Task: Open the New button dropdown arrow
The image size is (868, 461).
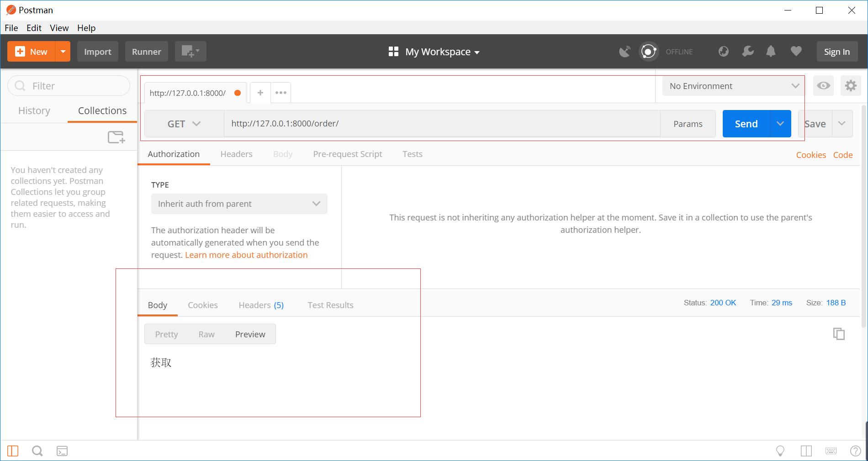Action: coord(63,52)
